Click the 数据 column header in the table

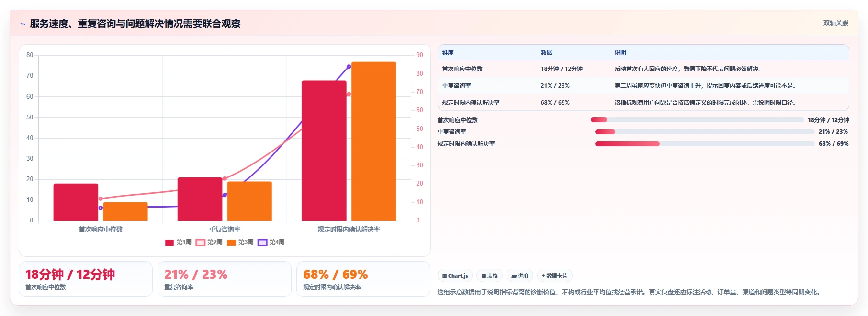546,53
